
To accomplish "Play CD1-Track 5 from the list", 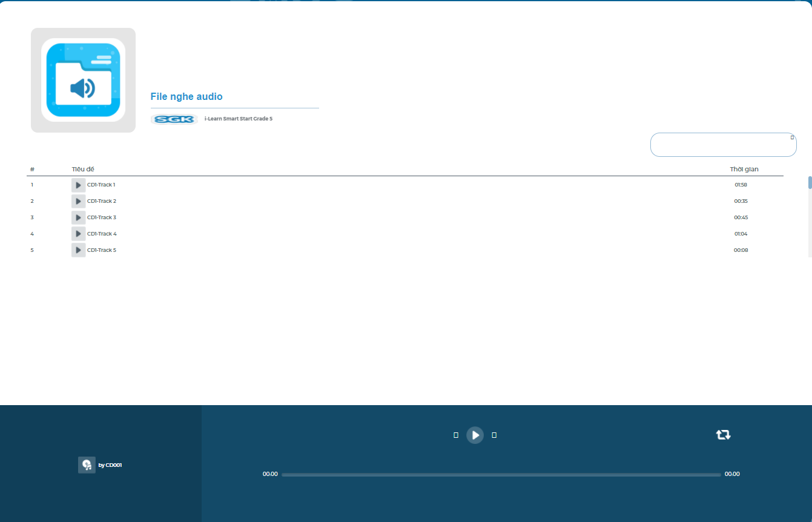I will click(x=78, y=250).
